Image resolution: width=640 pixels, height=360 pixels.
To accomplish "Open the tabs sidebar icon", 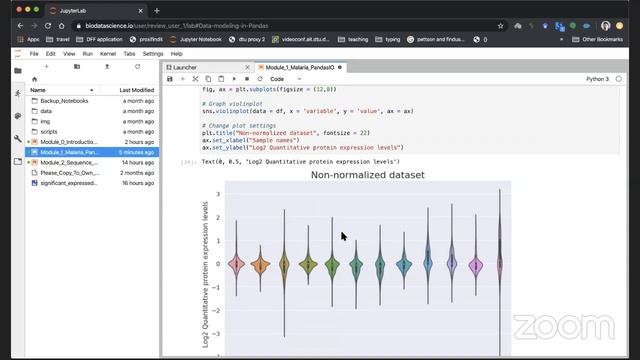I will coord(18,161).
